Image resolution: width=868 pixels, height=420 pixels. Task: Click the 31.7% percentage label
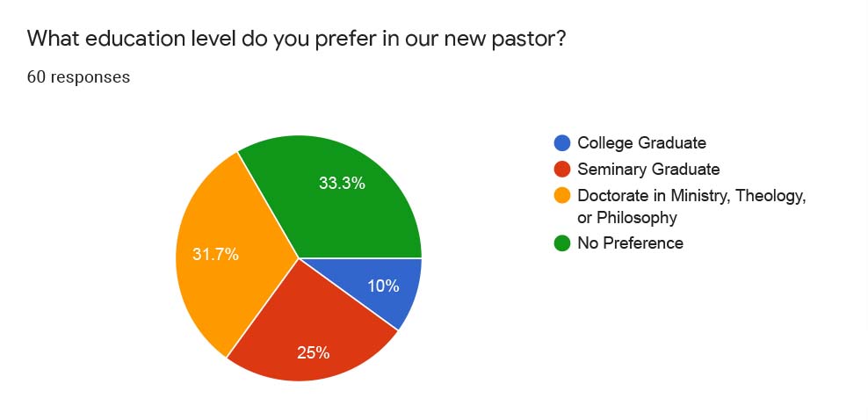[215, 255]
